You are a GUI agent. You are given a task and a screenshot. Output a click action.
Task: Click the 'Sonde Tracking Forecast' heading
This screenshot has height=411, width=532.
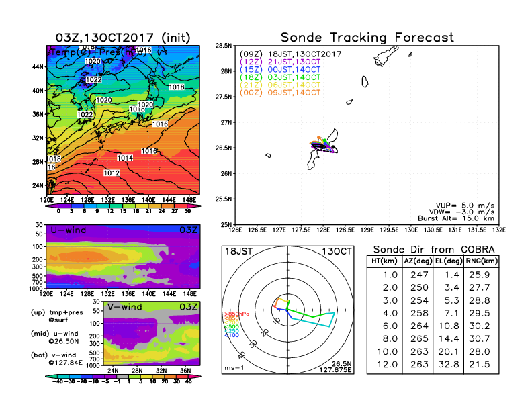coord(367,38)
